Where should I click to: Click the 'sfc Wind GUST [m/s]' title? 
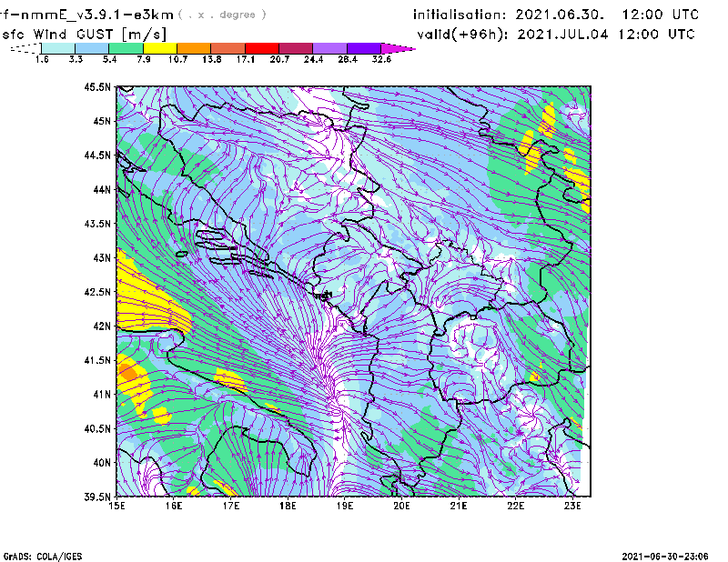coord(84,35)
